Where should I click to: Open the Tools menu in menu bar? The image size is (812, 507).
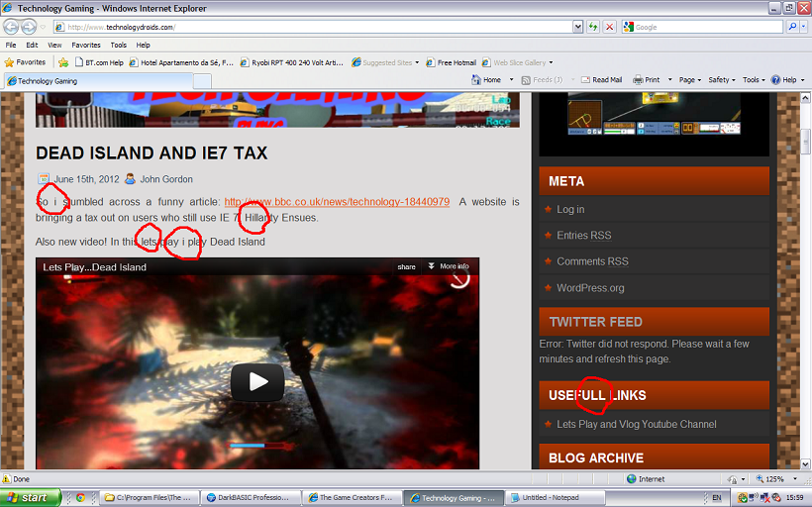(x=119, y=45)
